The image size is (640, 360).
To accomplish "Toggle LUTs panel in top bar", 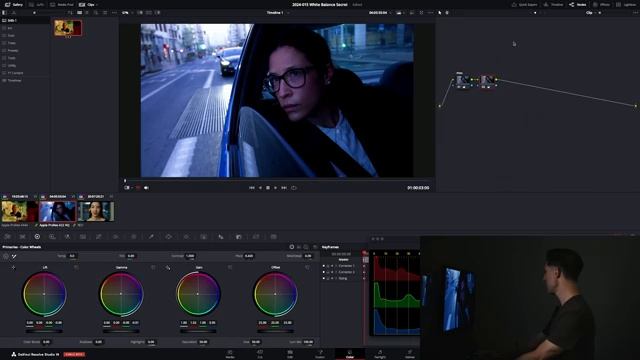I will pos(37,4).
